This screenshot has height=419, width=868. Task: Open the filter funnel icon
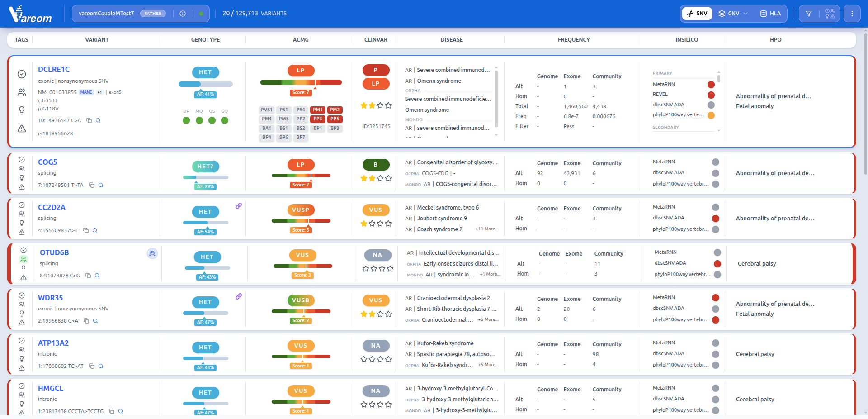[x=808, y=14]
